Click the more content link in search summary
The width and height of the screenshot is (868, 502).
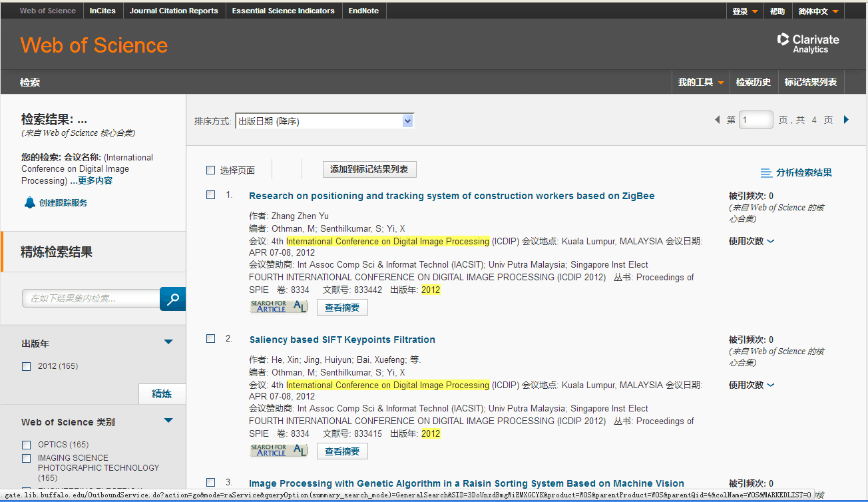click(95, 180)
